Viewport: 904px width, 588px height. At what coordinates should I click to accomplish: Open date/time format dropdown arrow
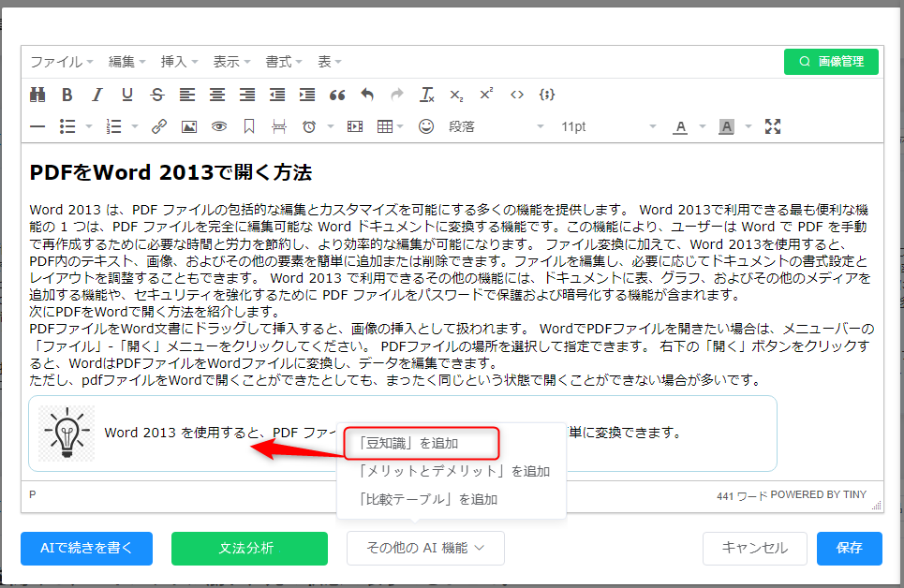[331, 126]
